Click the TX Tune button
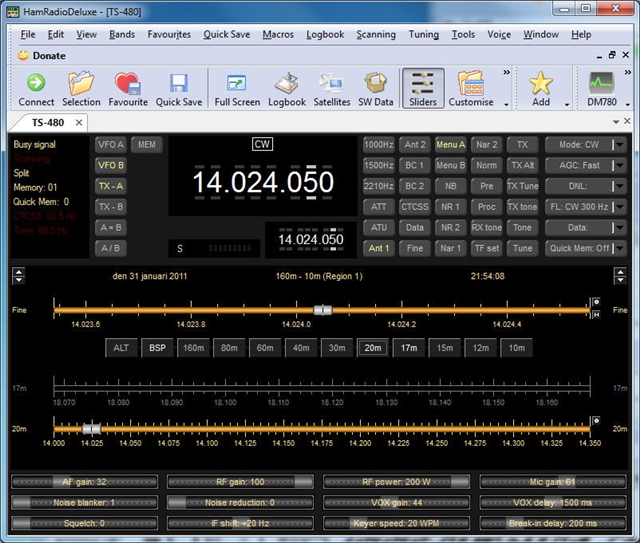The height and width of the screenshot is (543, 640). (522, 186)
